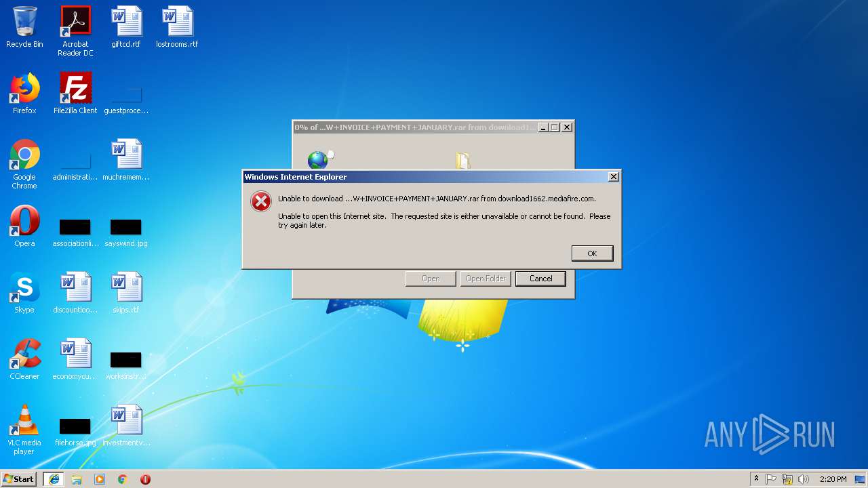
Task: Launch Windows Media Player from the taskbar
Action: click(100, 479)
